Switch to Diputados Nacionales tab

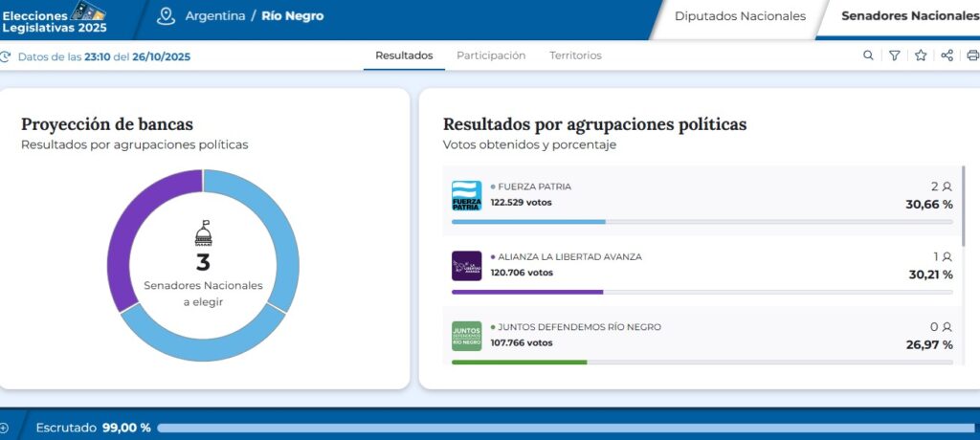[740, 16]
